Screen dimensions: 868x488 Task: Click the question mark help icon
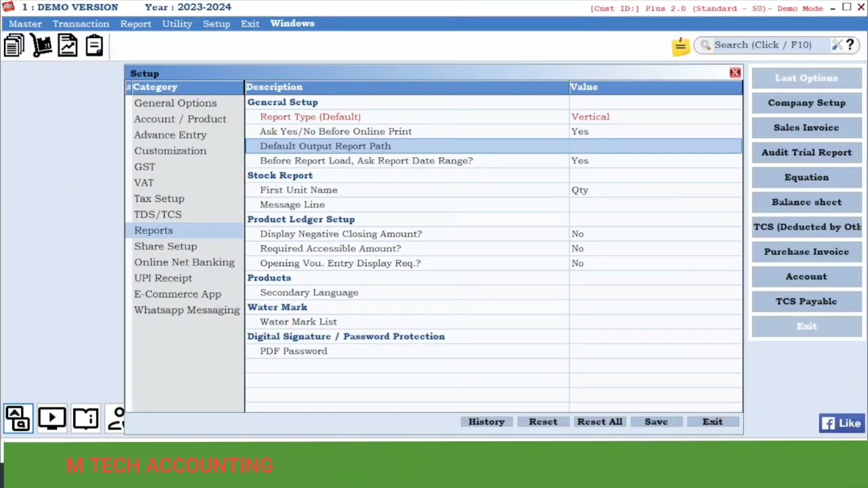click(x=850, y=45)
